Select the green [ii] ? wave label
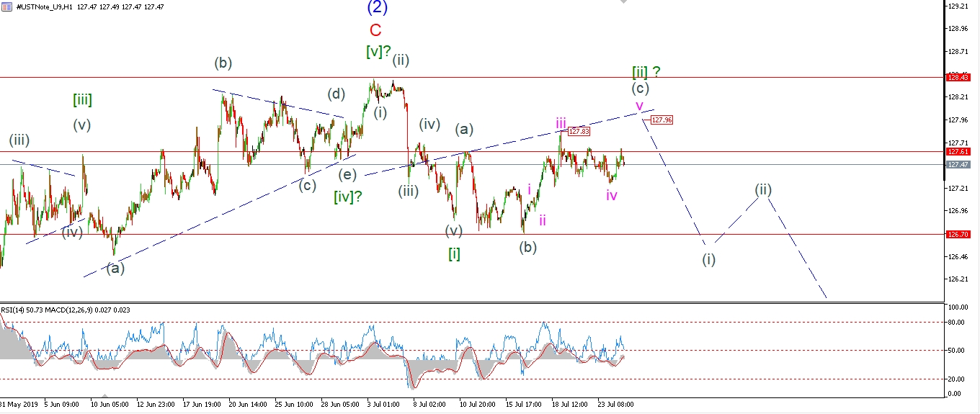The height and width of the screenshot is (414, 980). click(x=646, y=71)
